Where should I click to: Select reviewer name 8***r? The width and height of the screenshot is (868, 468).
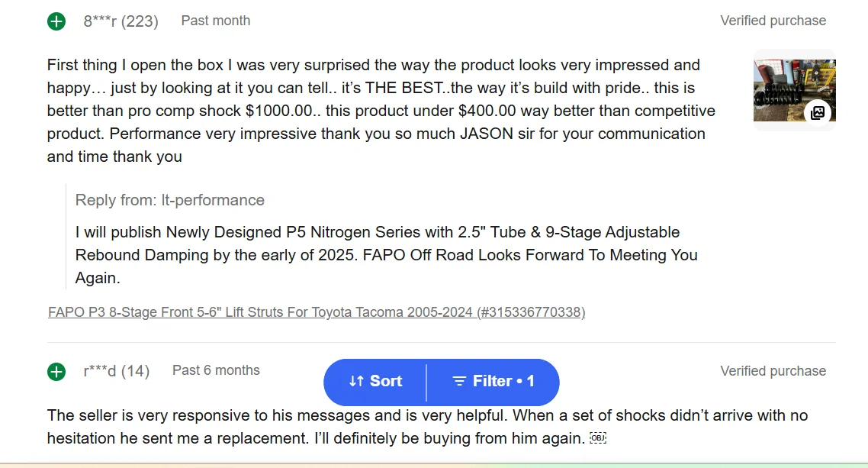click(x=100, y=21)
